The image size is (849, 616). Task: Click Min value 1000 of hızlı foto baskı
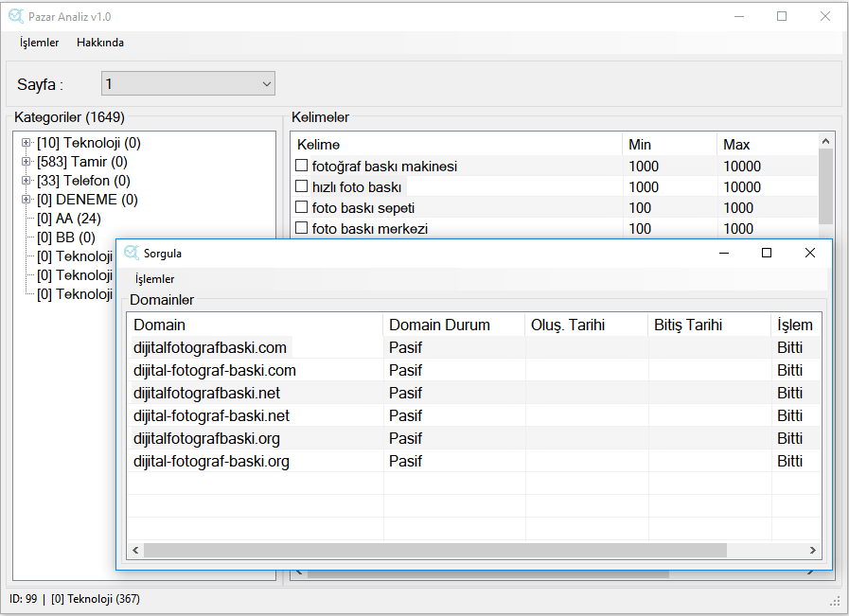[644, 187]
